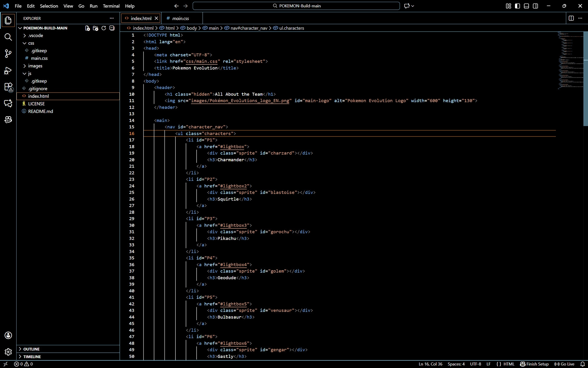588x368 pixels.
Task: Switch to the main.css tab
Action: click(x=180, y=18)
